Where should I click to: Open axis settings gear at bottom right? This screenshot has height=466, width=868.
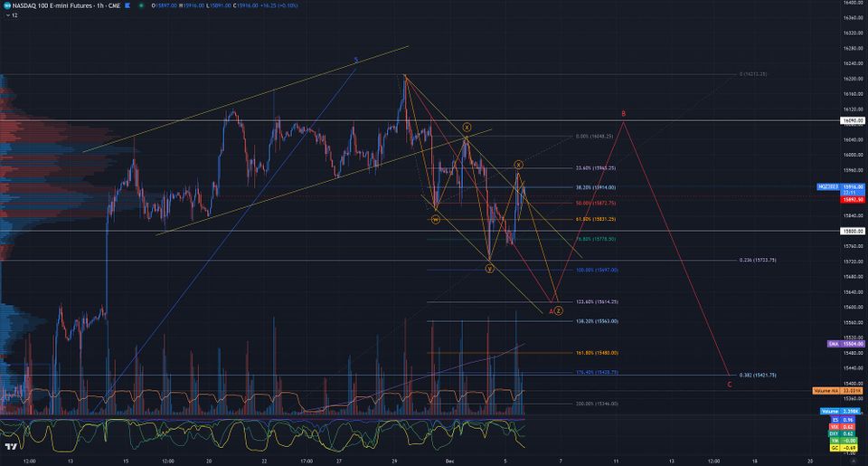pos(852,461)
